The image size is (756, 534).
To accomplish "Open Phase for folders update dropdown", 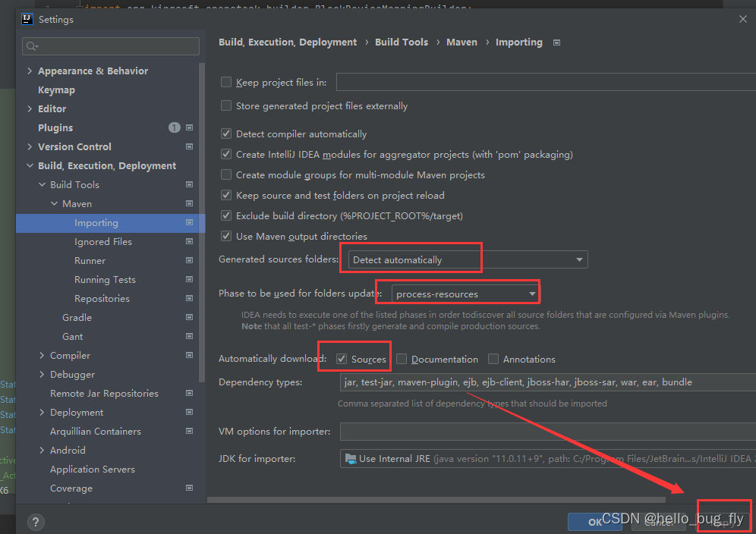I will 465,294.
